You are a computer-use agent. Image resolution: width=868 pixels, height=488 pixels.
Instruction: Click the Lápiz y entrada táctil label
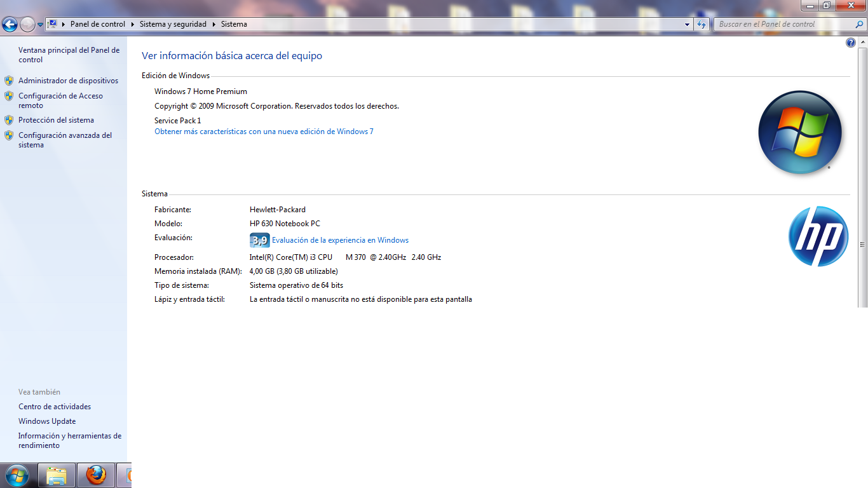(x=189, y=299)
